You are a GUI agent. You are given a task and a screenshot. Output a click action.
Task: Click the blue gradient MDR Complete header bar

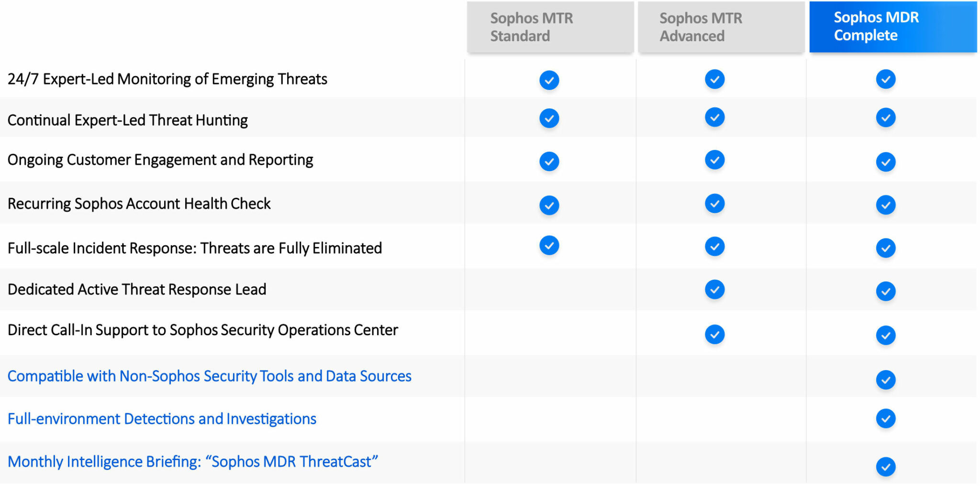[892, 26]
